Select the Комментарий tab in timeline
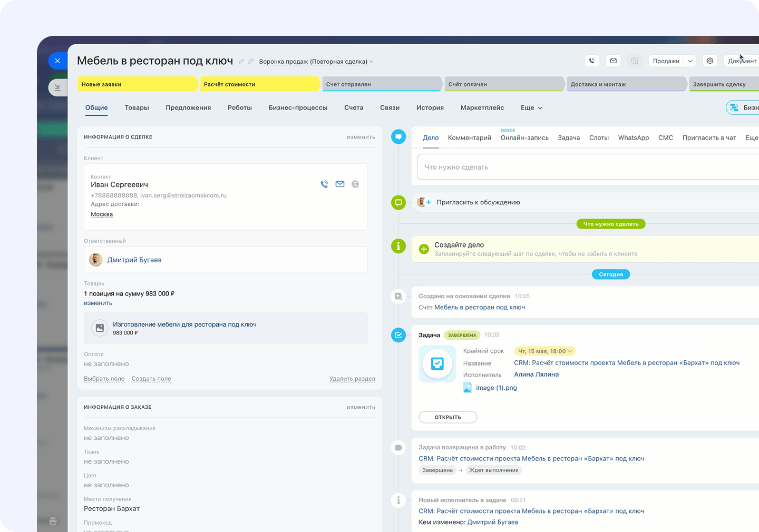This screenshot has width=759, height=532. point(469,138)
